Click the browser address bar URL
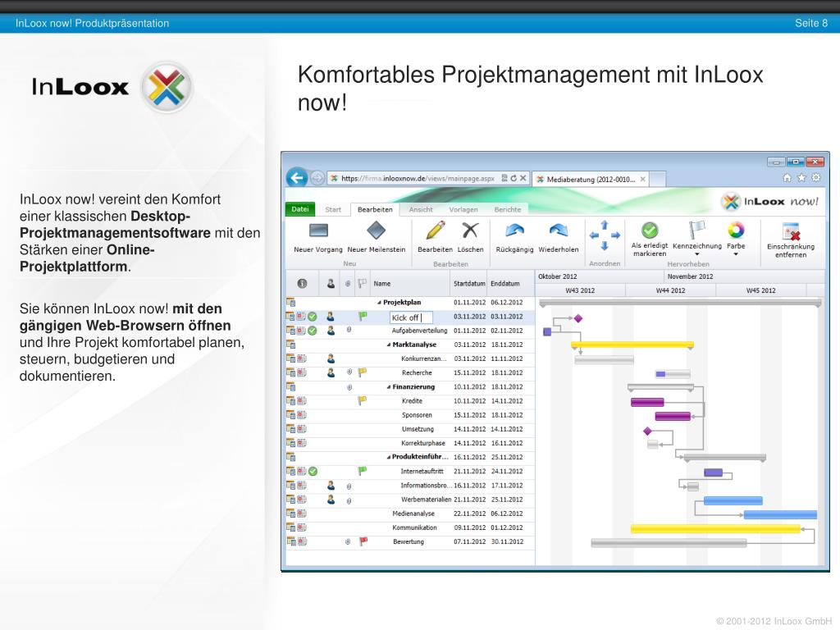This screenshot has width=840, height=630. click(x=418, y=178)
